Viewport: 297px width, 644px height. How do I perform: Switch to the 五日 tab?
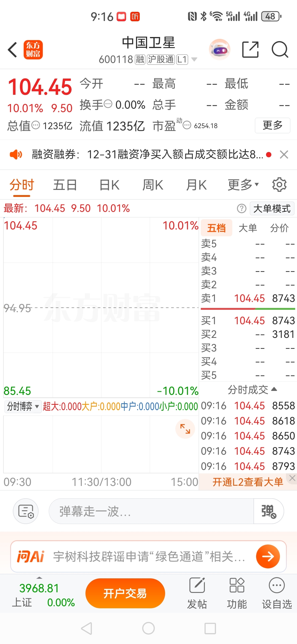click(x=65, y=185)
